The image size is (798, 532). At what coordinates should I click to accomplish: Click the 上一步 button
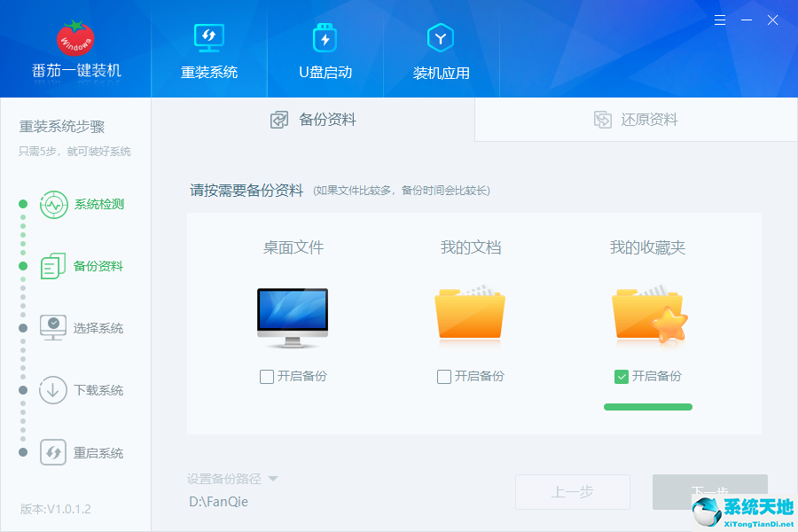click(x=572, y=492)
